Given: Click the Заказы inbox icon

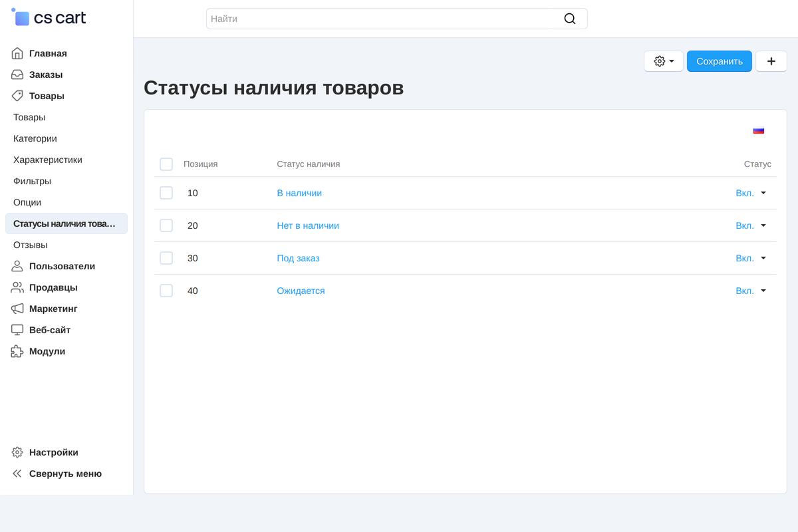Looking at the screenshot, I should click(17, 74).
